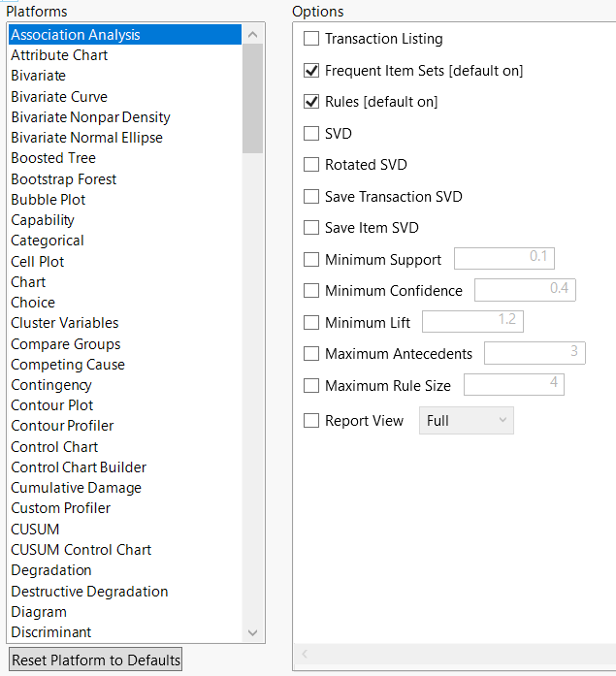Screen dimensions: 616x676
Task: Click the Minimum Confidence value field
Action: click(x=524, y=290)
